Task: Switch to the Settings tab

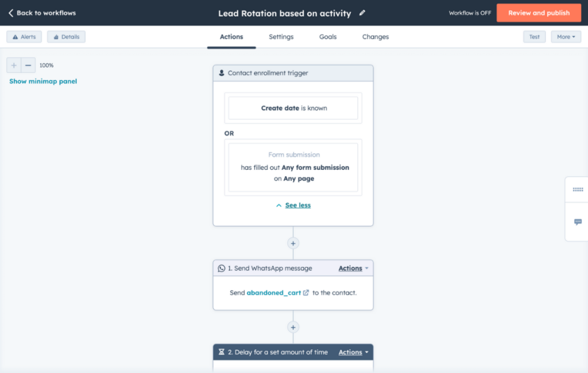Action: (x=281, y=37)
